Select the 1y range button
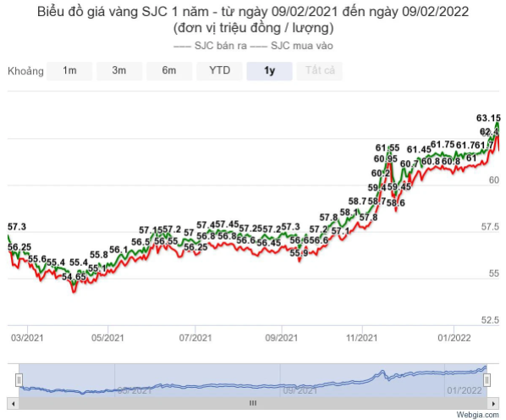 269,71
